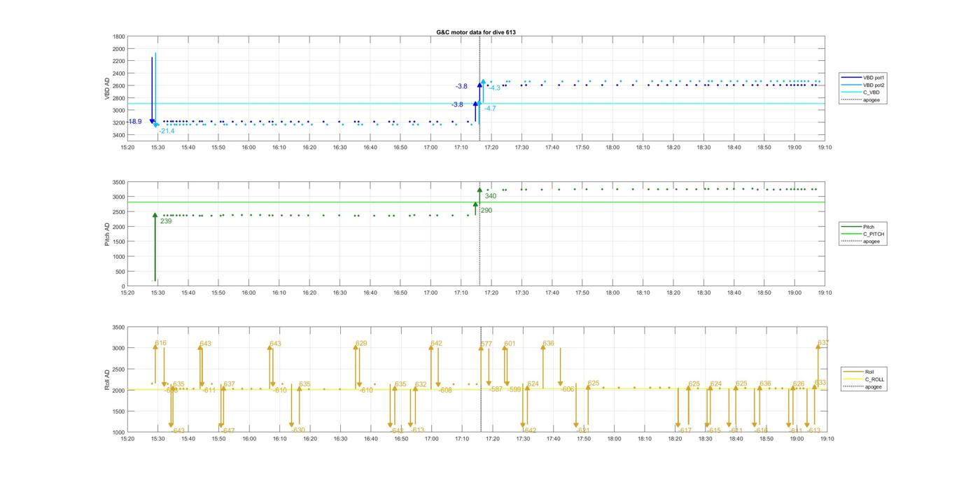Click the '17:00' time tick under Roll plot
Screen dimensions: 980x485
point(431,439)
